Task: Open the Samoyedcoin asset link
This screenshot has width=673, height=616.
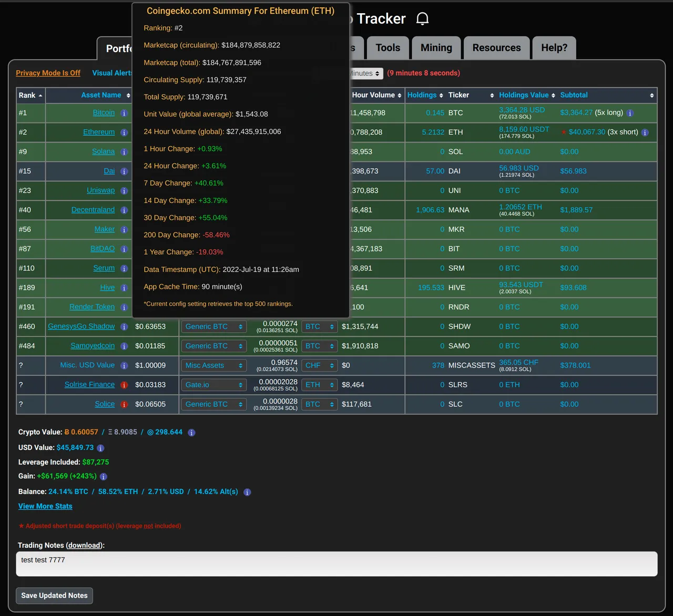Action: click(x=93, y=346)
